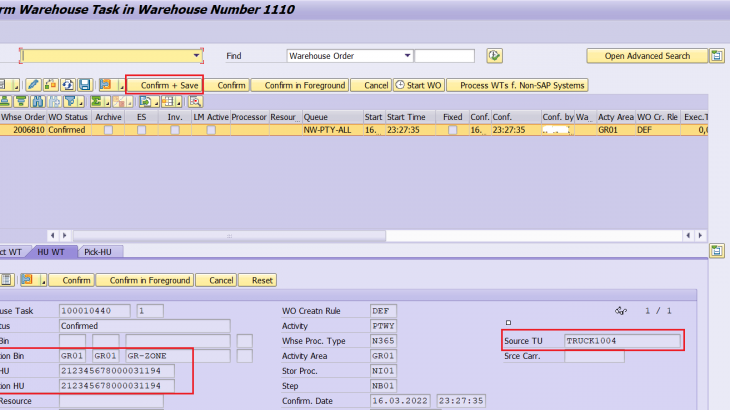The width and height of the screenshot is (730, 410).
Task: Click the Start Time column header
Action: pos(410,117)
